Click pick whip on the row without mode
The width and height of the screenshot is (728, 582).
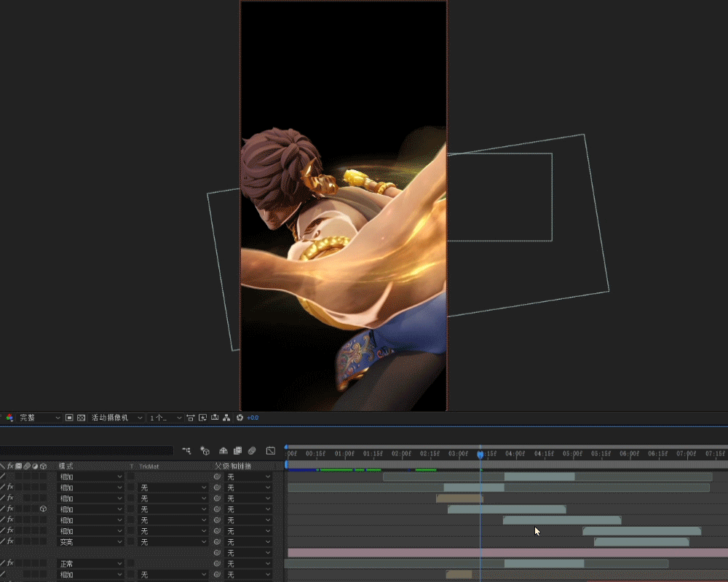click(x=217, y=553)
